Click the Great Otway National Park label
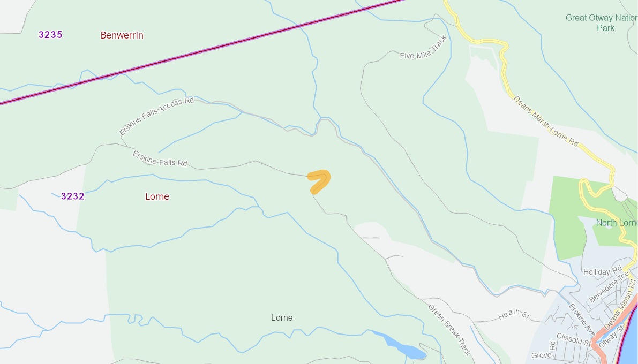The image size is (638, 364). [x=602, y=23]
